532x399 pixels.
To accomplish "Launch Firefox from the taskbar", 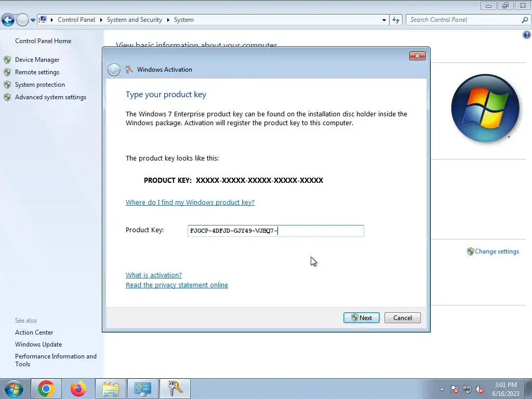I will pos(78,389).
